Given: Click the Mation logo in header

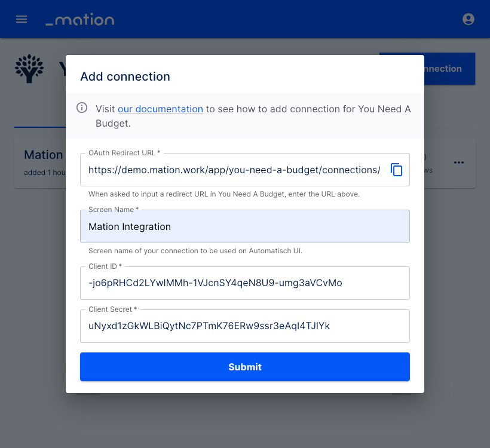Looking at the screenshot, I should pyautogui.click(x=80, y=19).
